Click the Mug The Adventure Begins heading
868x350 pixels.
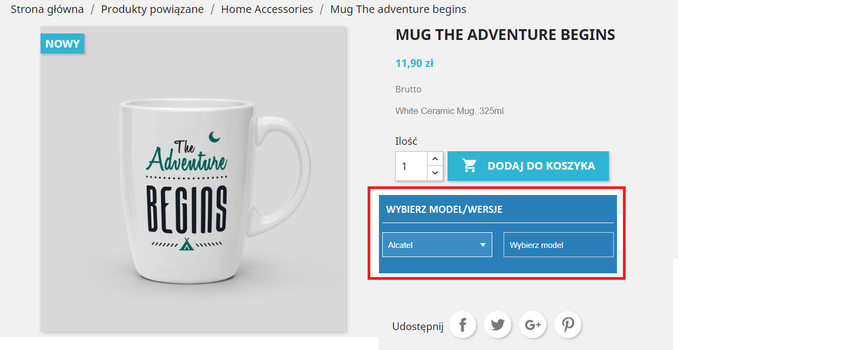pyautogui.click(x=505, y=35)
